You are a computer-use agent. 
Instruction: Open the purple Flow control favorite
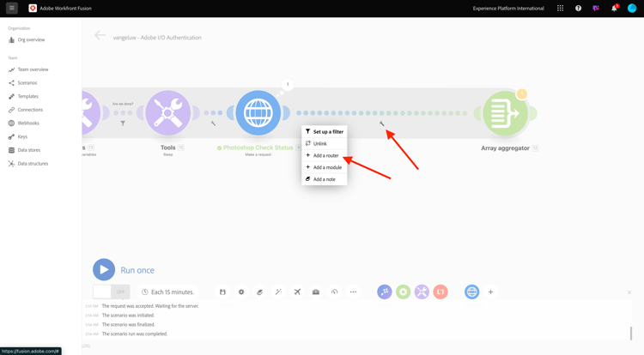tap(385, 292)
